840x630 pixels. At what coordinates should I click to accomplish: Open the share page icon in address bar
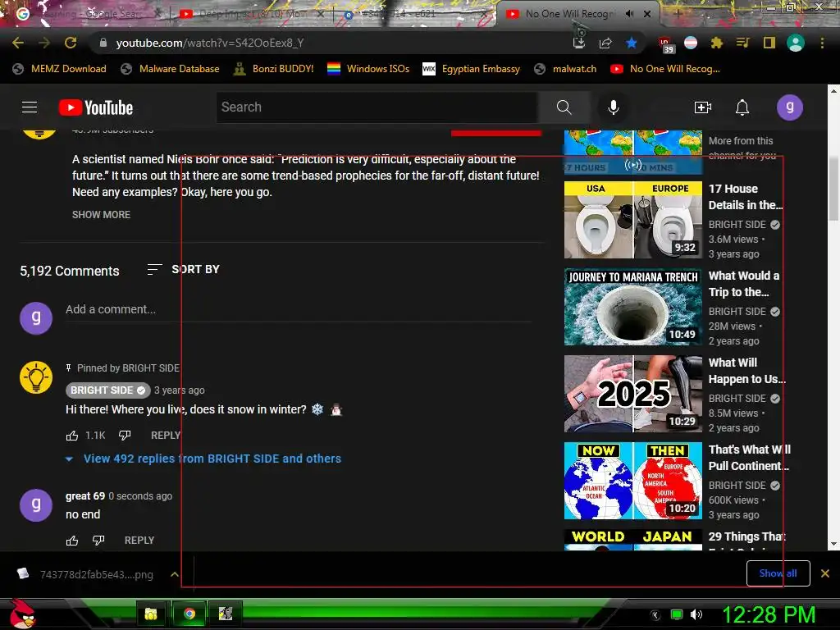click(x=605, y=43)
